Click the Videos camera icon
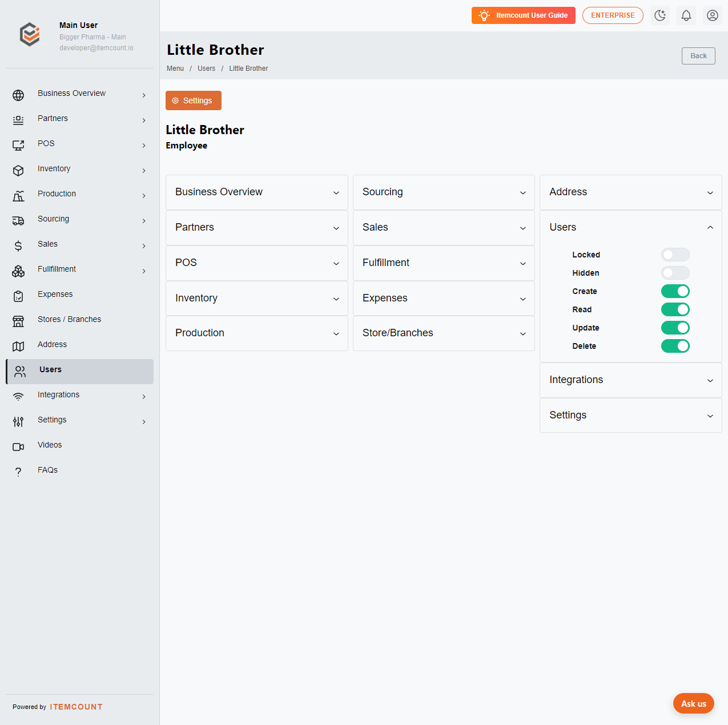 pos(18,447)
